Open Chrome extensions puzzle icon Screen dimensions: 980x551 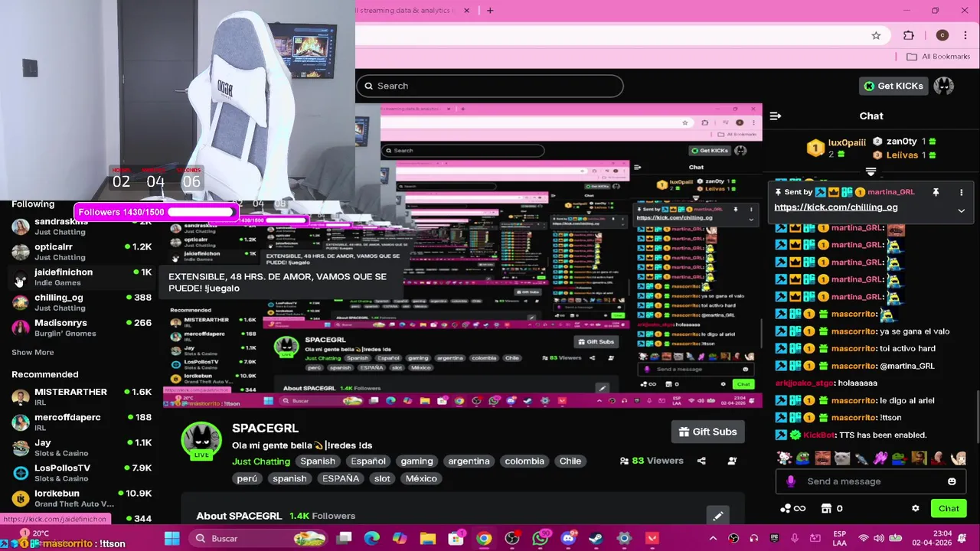coord(909,35)
